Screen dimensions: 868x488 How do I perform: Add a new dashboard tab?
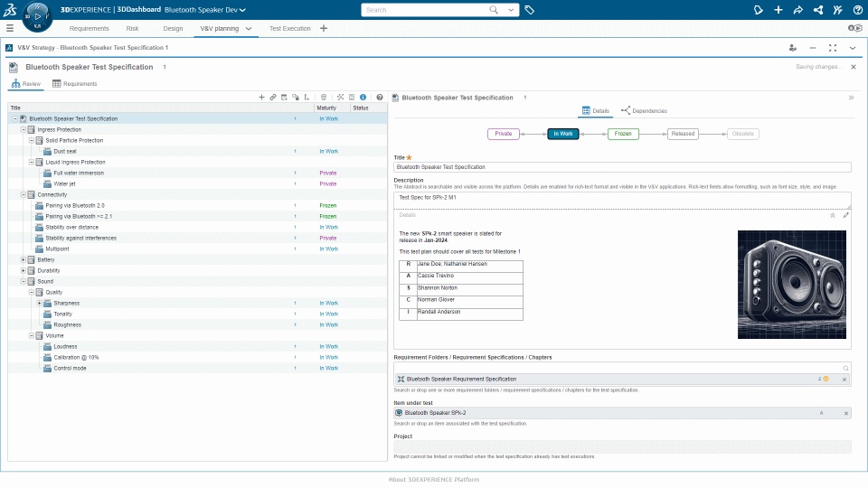(x=324, y=29)
